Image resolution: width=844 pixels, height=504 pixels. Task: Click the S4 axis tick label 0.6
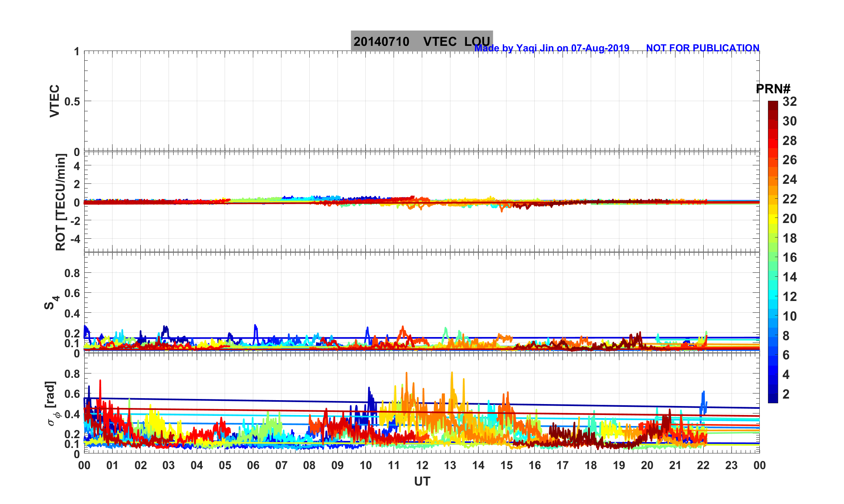pos(72,293)
